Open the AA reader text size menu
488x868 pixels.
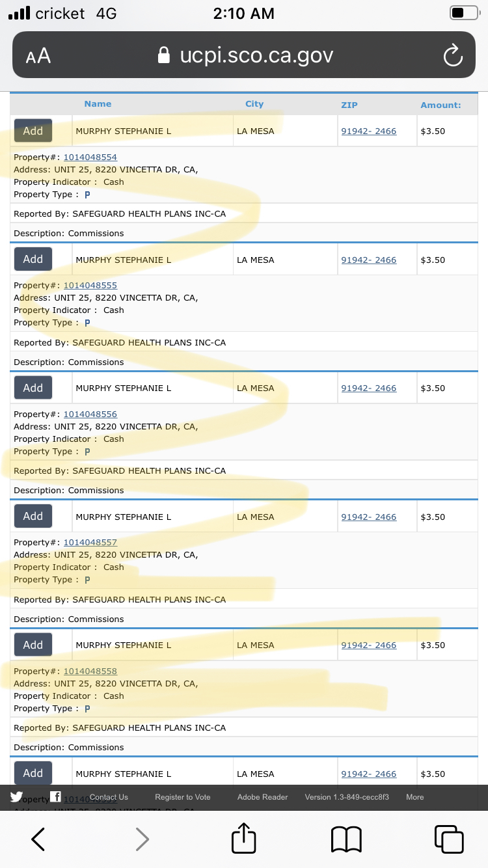(x=38, y=56)
